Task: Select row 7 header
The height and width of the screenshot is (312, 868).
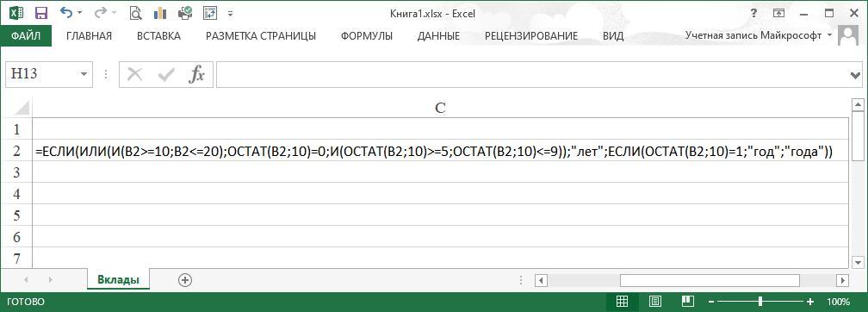Action: point(16,258)
